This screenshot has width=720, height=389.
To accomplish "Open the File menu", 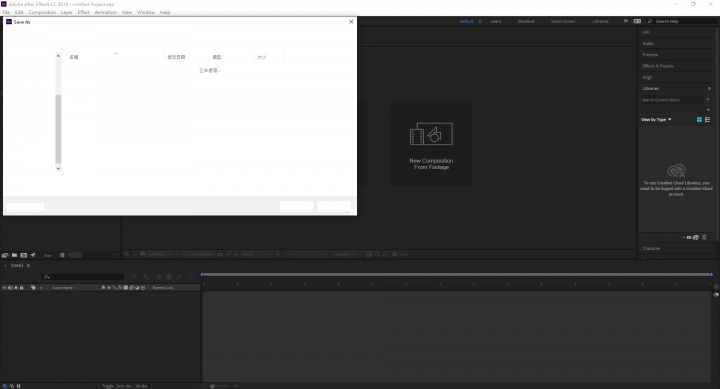I will point(6,12).
